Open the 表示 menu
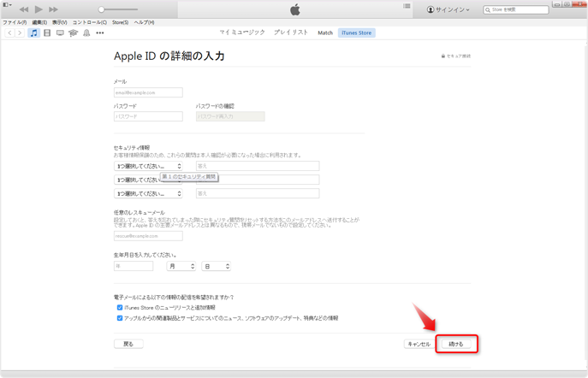 [x=59, y=22]
